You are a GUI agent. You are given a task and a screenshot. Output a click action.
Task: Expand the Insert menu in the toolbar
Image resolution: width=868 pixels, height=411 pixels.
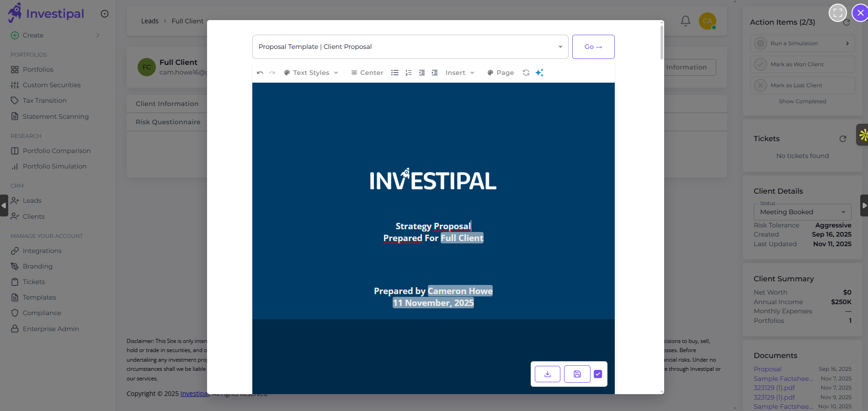coord(459,73)
